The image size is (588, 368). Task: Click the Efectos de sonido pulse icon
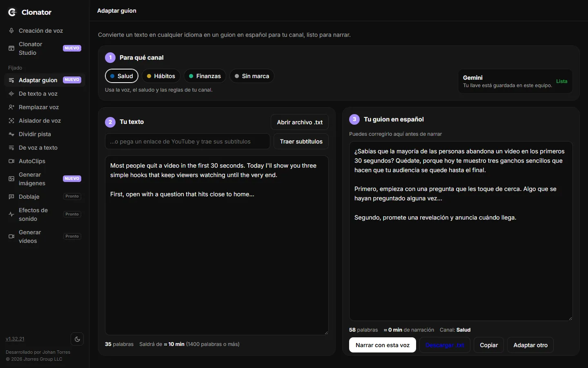(11, 214)
